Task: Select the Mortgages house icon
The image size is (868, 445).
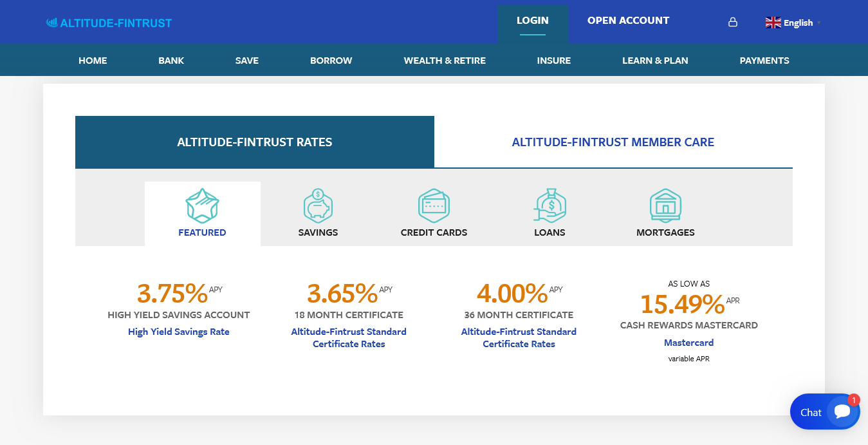Action: tap(665, 205)
